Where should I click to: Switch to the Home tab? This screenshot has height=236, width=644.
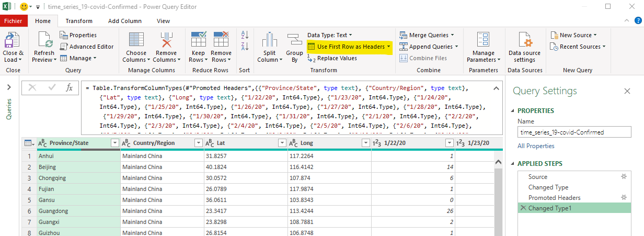pyautogui.click(x=43, y=21)
